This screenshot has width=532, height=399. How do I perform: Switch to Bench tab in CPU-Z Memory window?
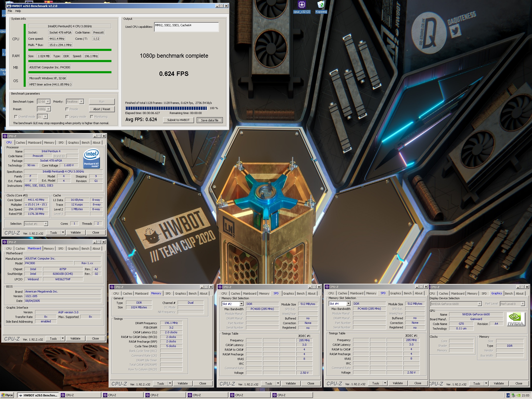[x=192, y=294]
